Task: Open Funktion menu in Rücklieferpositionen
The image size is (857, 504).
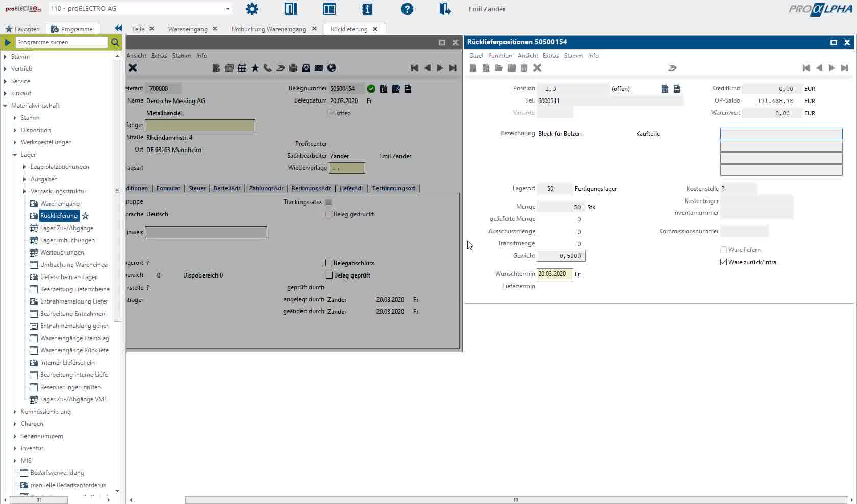Action: (x=500, y=56)
